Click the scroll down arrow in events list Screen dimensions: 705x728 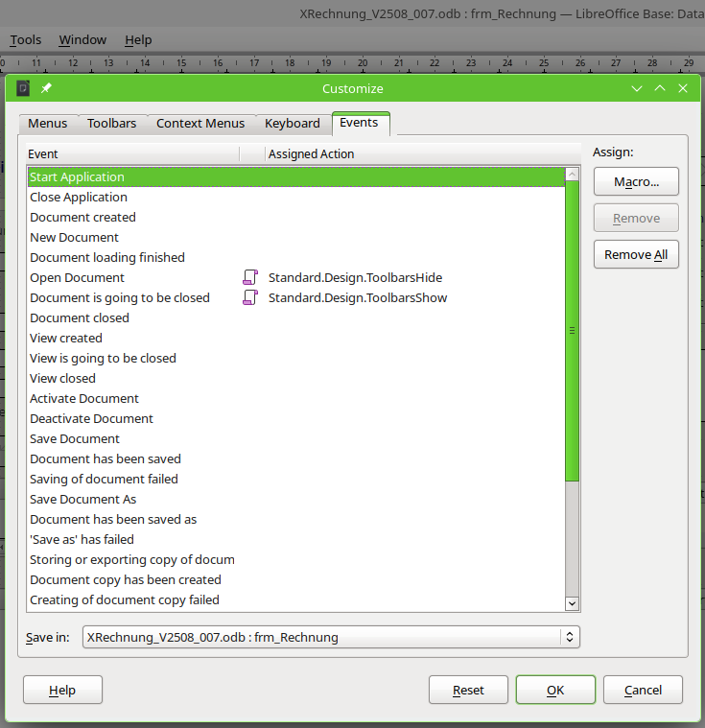(573, 603)
